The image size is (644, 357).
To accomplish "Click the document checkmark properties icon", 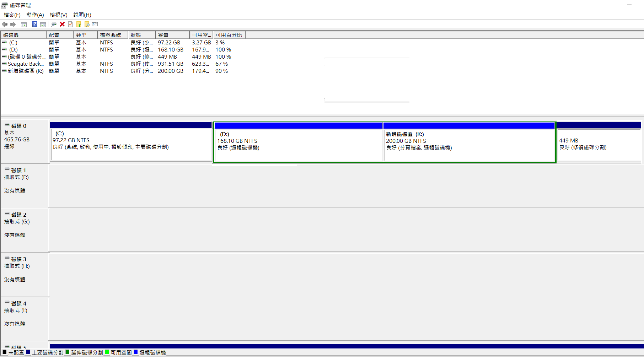I will click(x=70, y=24).
